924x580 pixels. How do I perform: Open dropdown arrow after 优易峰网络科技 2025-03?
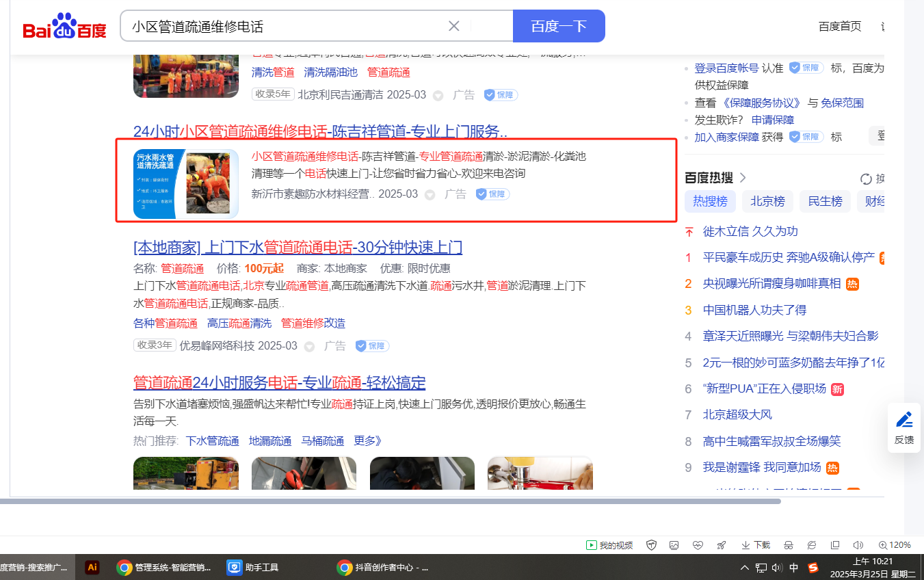[309, 347]
